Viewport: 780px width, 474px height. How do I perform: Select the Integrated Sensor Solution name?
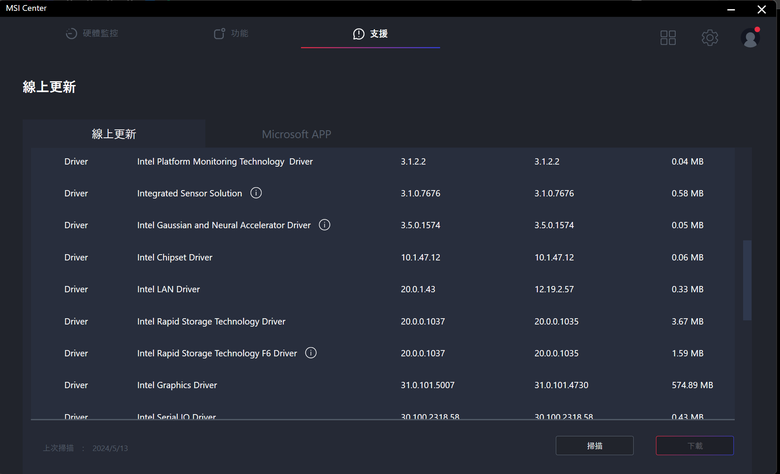click(x=190, y=193)
